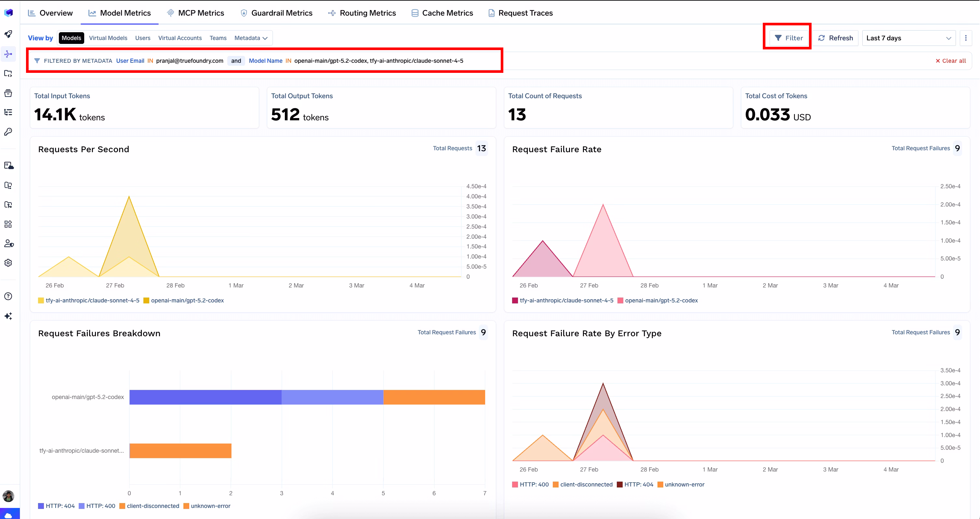The height and width of the screenshot is (519, 980).
Task: Clear all applied filters
Action: coord(950,60)
